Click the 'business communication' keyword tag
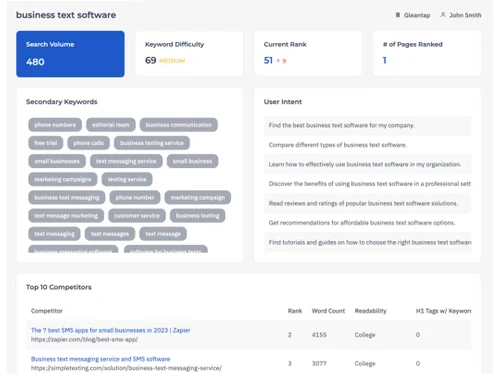 pyautogui.click(x=179, y=125)
